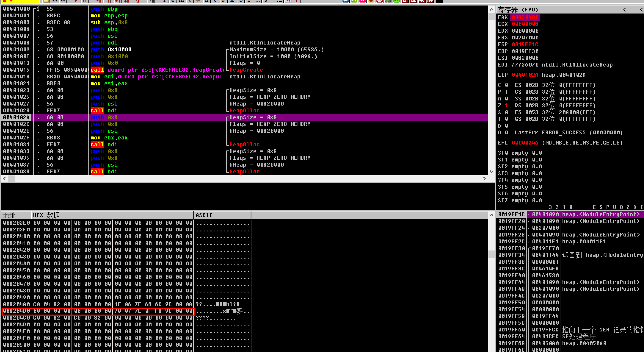
Task: Select the ST0 empty 0.0 register line
Action: tap(520, 153)
